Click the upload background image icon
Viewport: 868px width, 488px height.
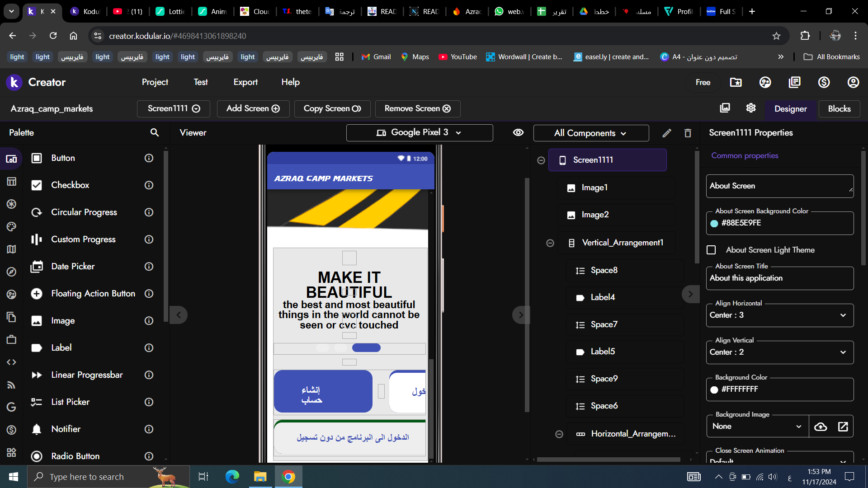tap(821, 427)
